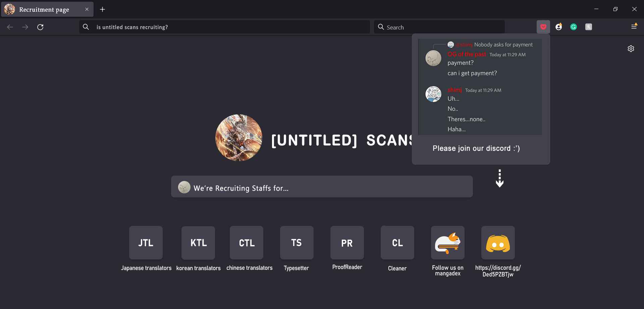Open the green Grammarly extension icon
This screenshot has width=644, height=309.
[x=573, y=27]
